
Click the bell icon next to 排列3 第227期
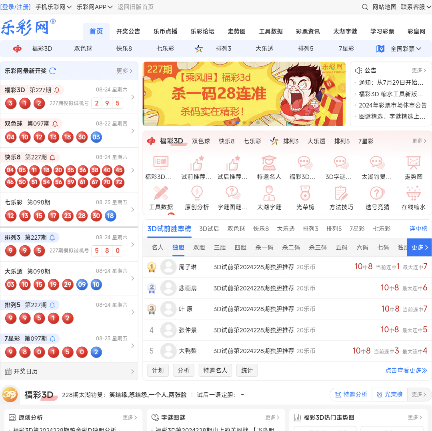click(52, 238)
